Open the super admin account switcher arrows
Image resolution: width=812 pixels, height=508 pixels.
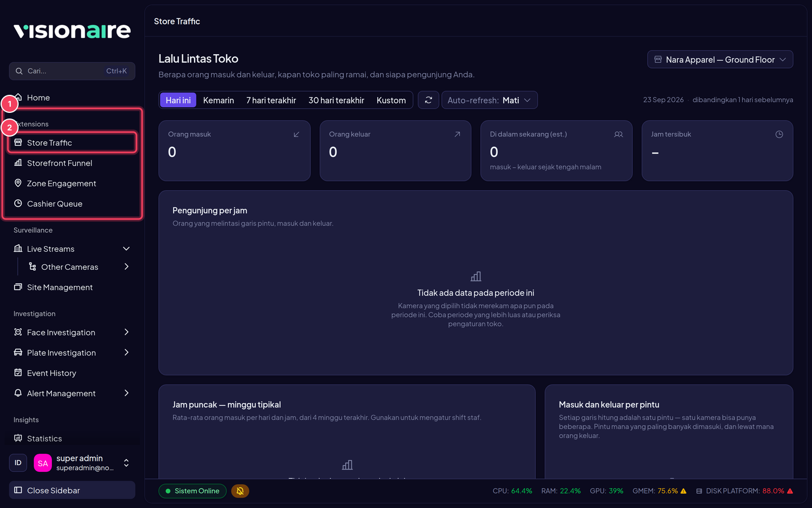(126, 463)
